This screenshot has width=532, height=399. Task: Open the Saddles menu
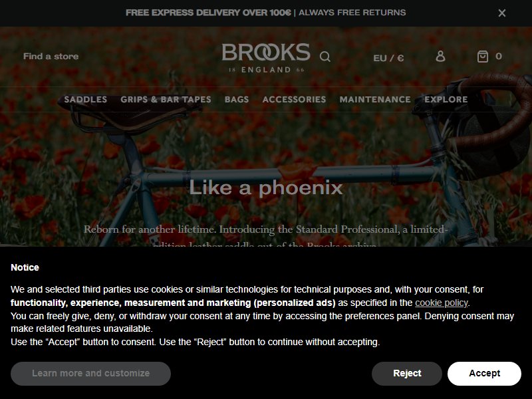(x=86, y=99)
